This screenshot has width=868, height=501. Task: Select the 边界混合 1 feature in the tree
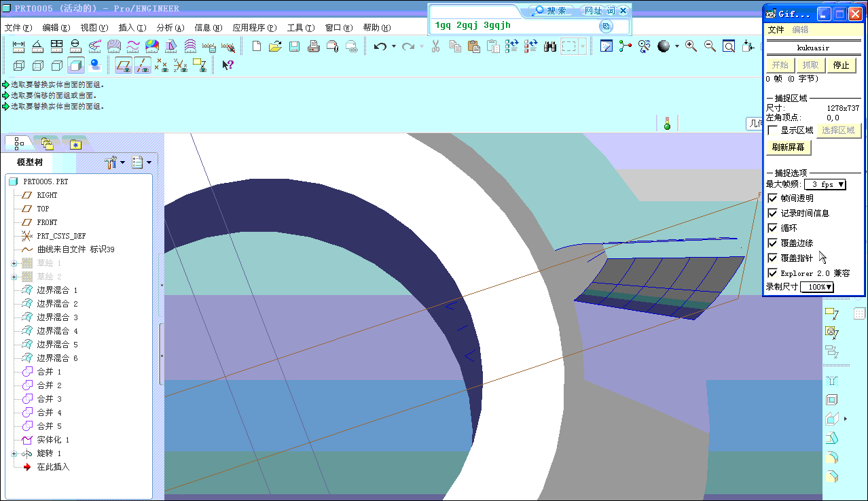tap(57, 290)
